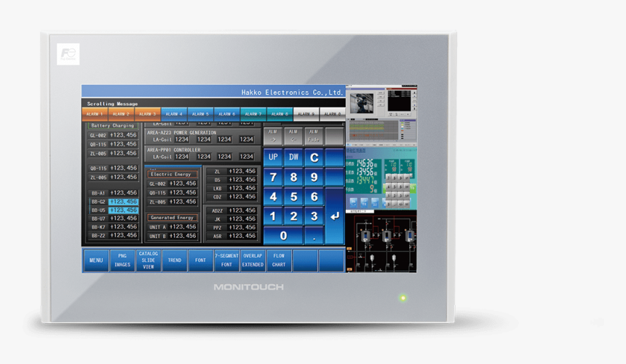Open the teal ALARM 8 tab
This screenshot has height=364, width=626.
point(280,114)
